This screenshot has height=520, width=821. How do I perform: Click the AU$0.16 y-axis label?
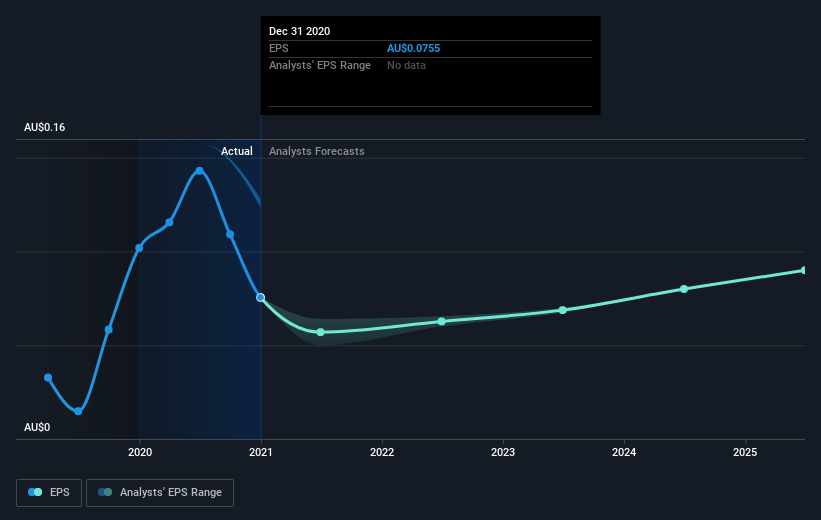pos(45,127)
